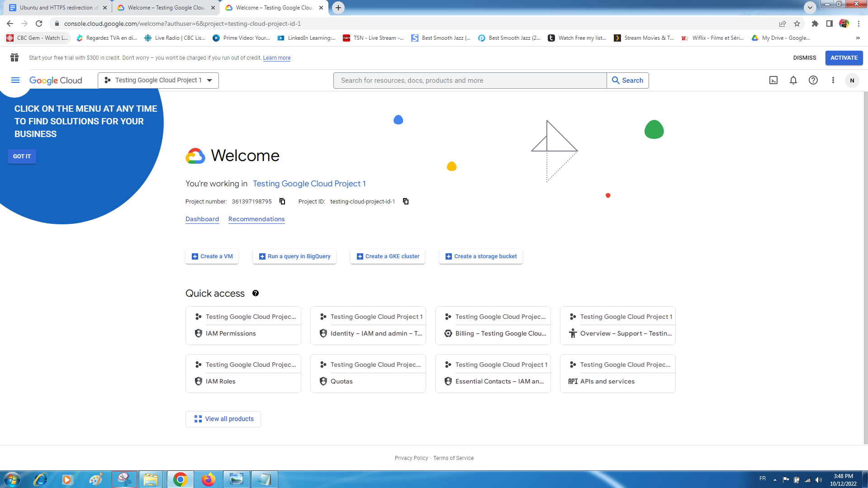
Task: Expand Chrome's tab search dropdown
Action: point(810,8)
